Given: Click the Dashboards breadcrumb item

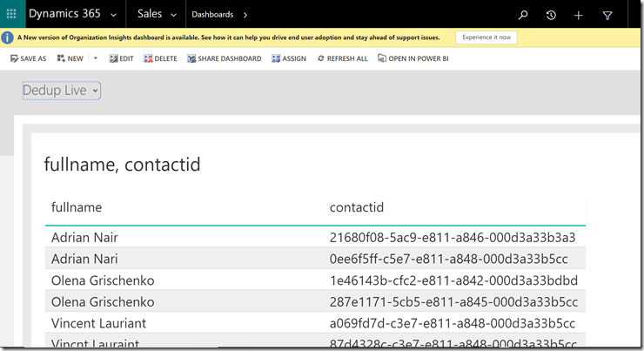Looking at the screenshot, I should pyautogui.click(x=212, y=15).
